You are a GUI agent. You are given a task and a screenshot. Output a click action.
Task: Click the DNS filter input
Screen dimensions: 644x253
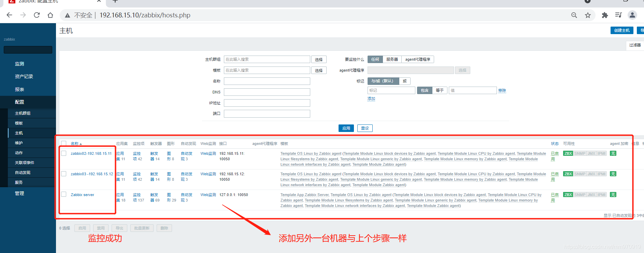(x=267, y=92)
